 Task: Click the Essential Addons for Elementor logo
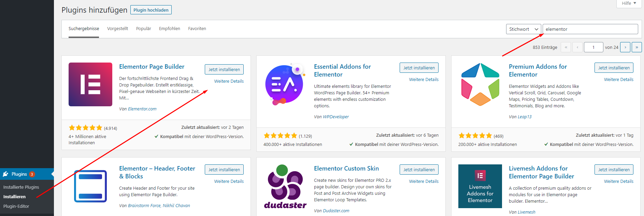click(x=284, y=84)
